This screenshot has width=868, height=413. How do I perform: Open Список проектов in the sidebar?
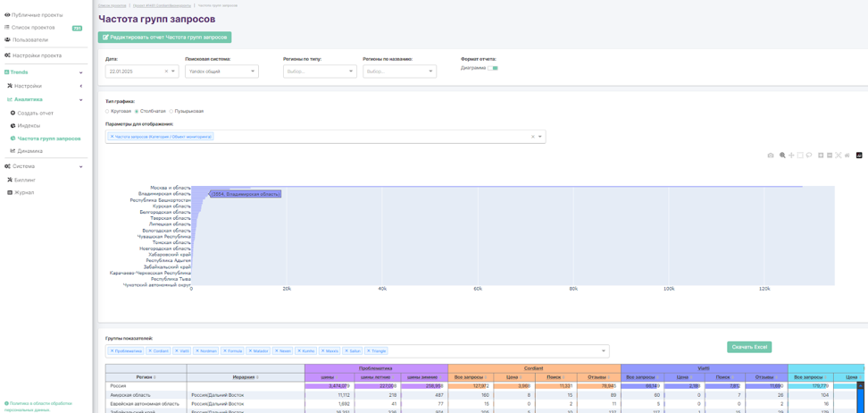(x=33, y=28)
